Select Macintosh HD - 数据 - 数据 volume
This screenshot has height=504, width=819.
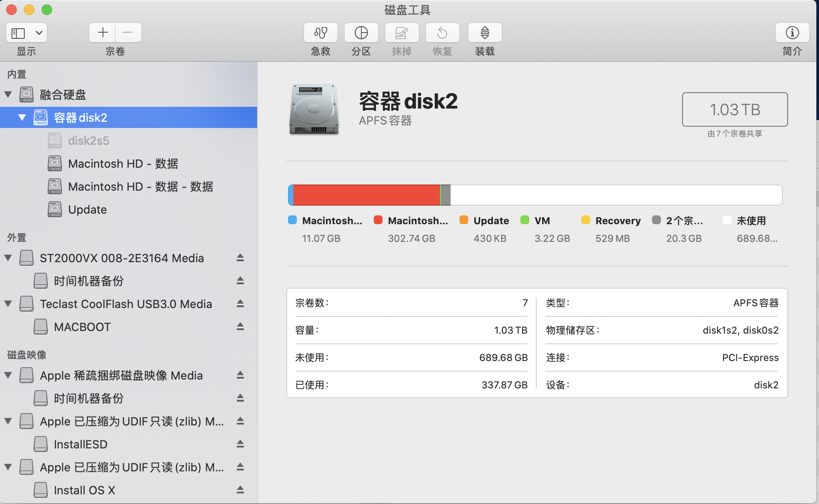140,187
